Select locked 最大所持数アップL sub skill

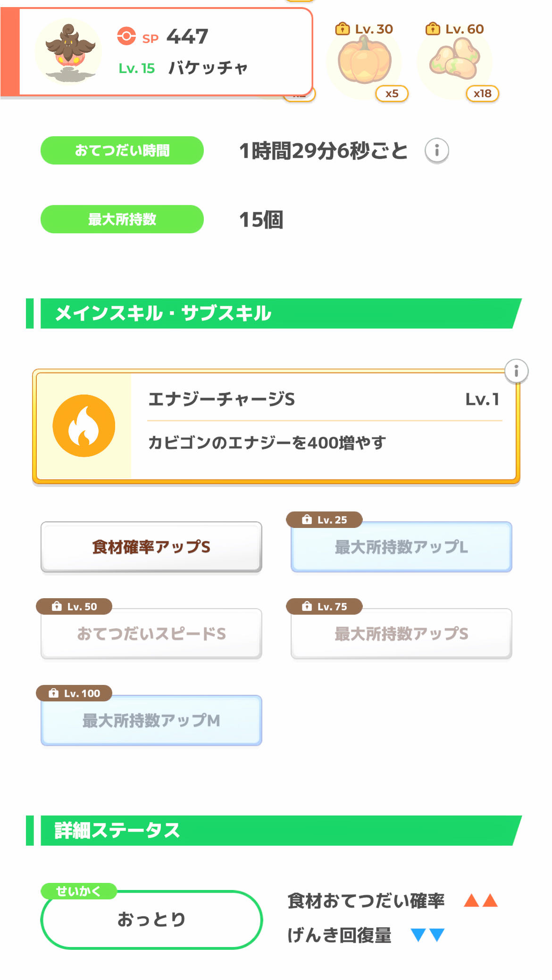coord(401,547)
